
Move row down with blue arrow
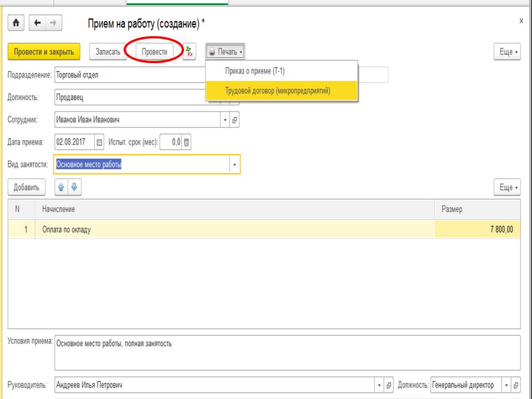tap(74, 187)
